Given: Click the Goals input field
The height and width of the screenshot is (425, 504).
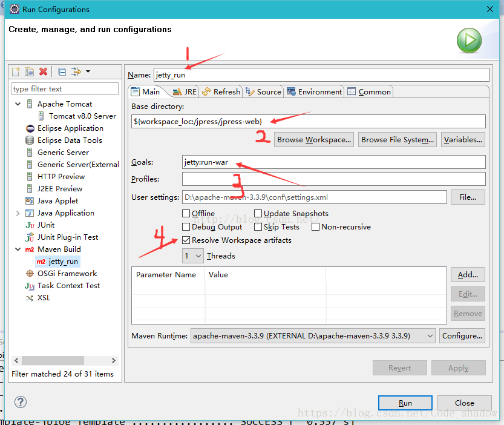Looking at the screenshot, I should tap(333, 162).
